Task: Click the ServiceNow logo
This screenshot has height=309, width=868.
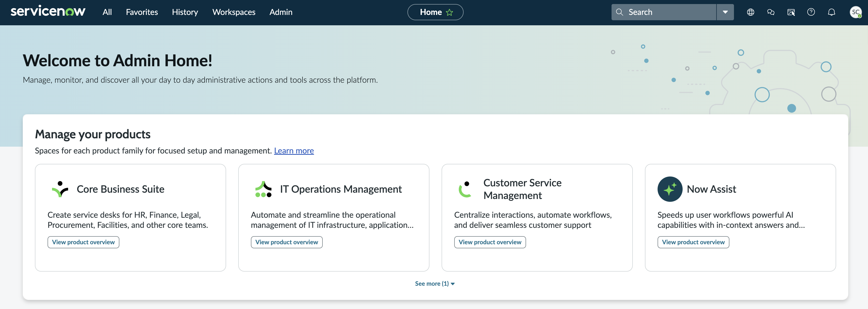Action: pyautogui.click(x=48, y=11)
